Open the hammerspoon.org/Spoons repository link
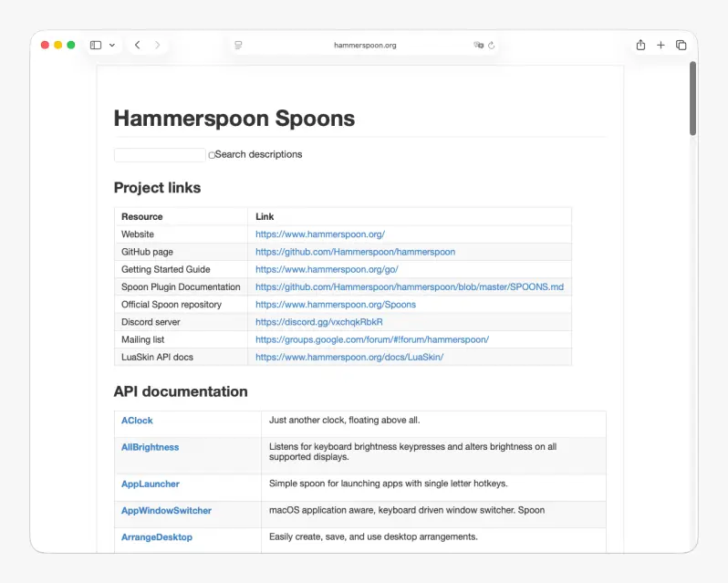The width and height of the screenshot is (728, 583). pyautogui.click(x=336, y=305)
